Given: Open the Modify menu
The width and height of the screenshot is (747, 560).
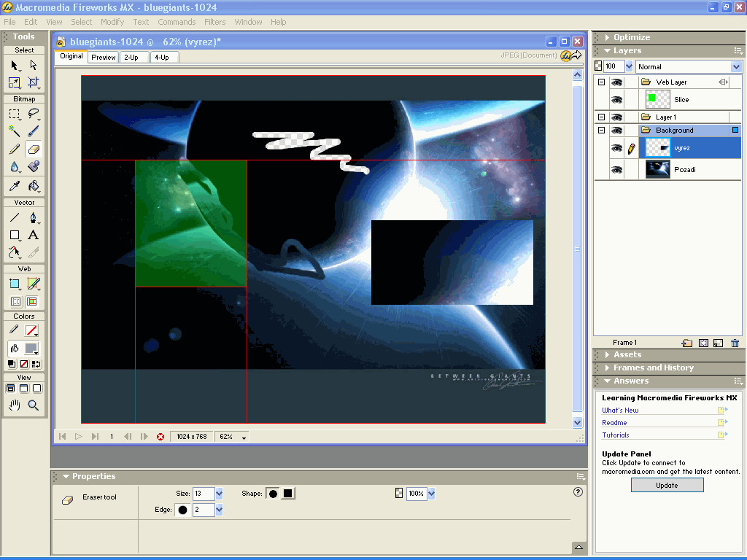Looking at the screenshot, I should 112,22.
